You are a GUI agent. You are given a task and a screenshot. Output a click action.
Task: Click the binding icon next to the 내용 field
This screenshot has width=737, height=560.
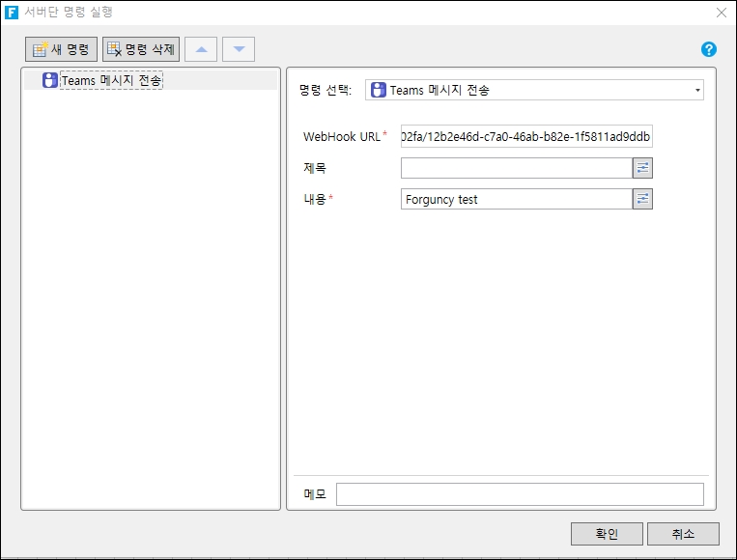pyautogui.click(x=642, y=199)
